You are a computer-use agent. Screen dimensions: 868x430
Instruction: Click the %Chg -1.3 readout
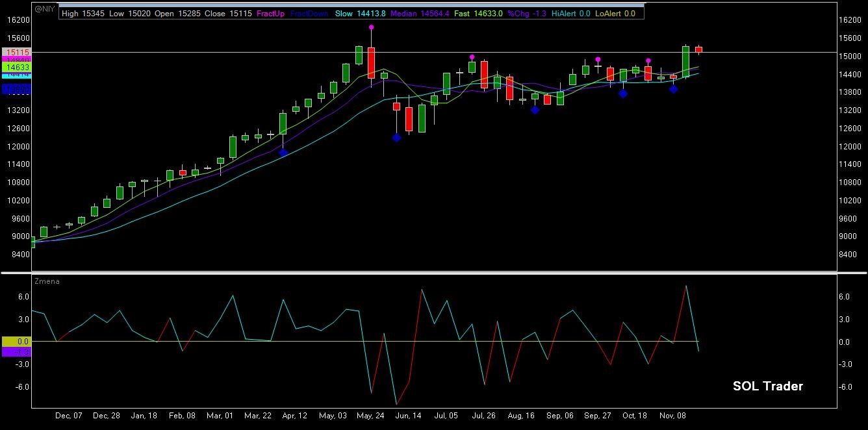(x=526, y=13)
